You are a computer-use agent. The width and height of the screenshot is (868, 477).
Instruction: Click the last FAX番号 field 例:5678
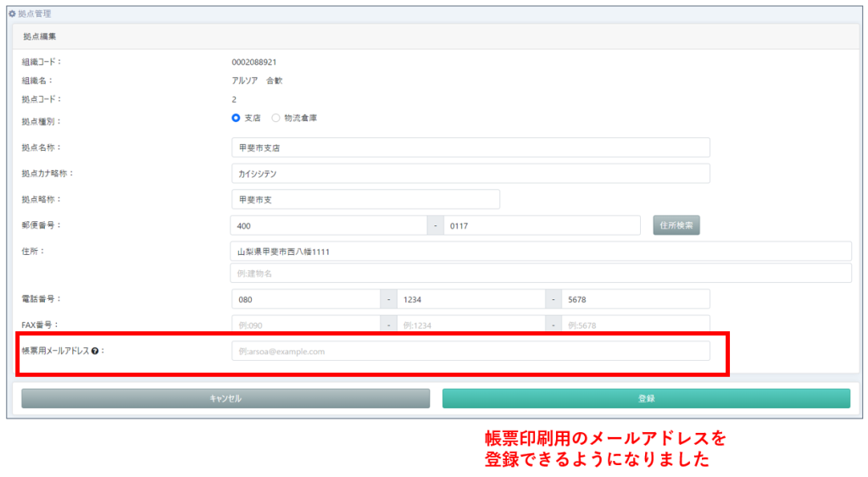click(636, 324)
